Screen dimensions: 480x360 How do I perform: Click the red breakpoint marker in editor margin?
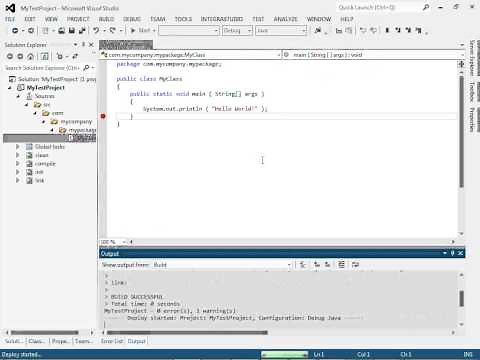[103, 116]
